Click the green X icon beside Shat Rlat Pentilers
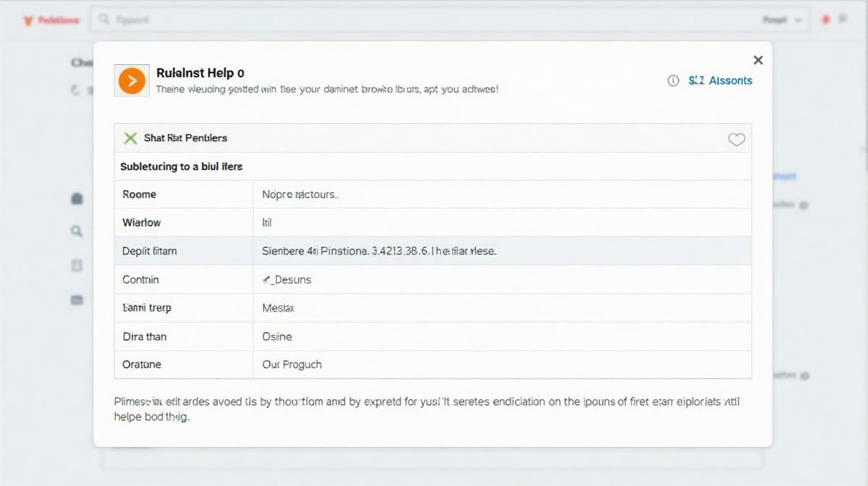Screen dimensions: 868x486 point(130,138)
